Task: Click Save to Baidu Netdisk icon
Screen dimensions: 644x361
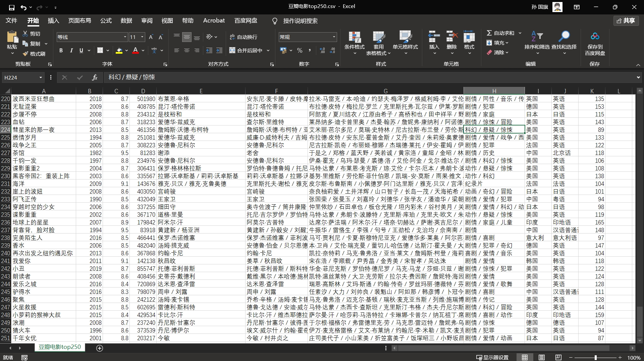Action: (595, 36)
